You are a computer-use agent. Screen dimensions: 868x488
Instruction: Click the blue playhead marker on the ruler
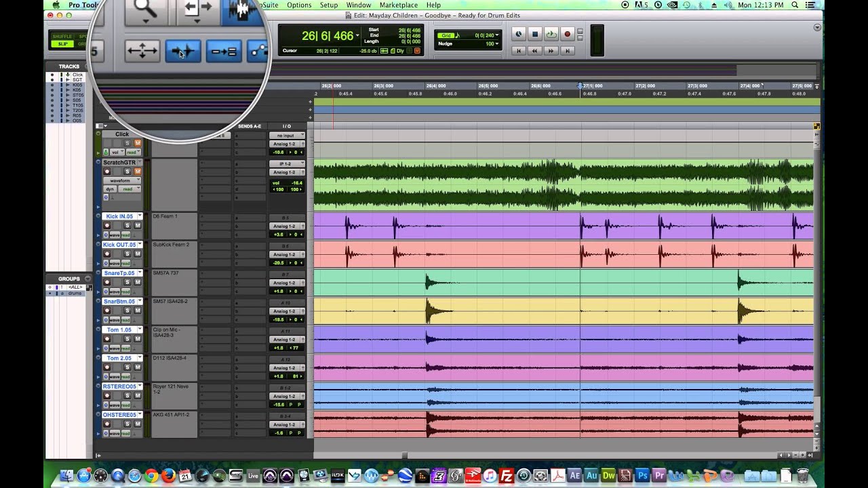(580, 86)
